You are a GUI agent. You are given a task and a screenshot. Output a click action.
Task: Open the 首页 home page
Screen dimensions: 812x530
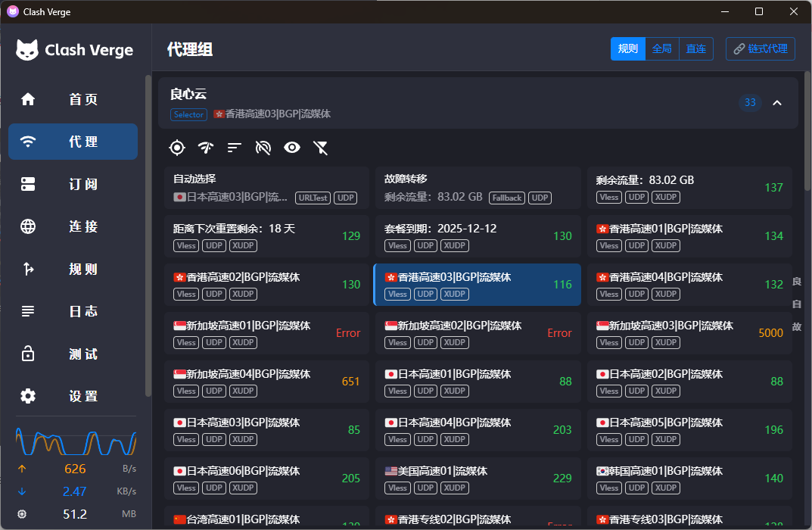pyautogui.click(x=73, y=99)
